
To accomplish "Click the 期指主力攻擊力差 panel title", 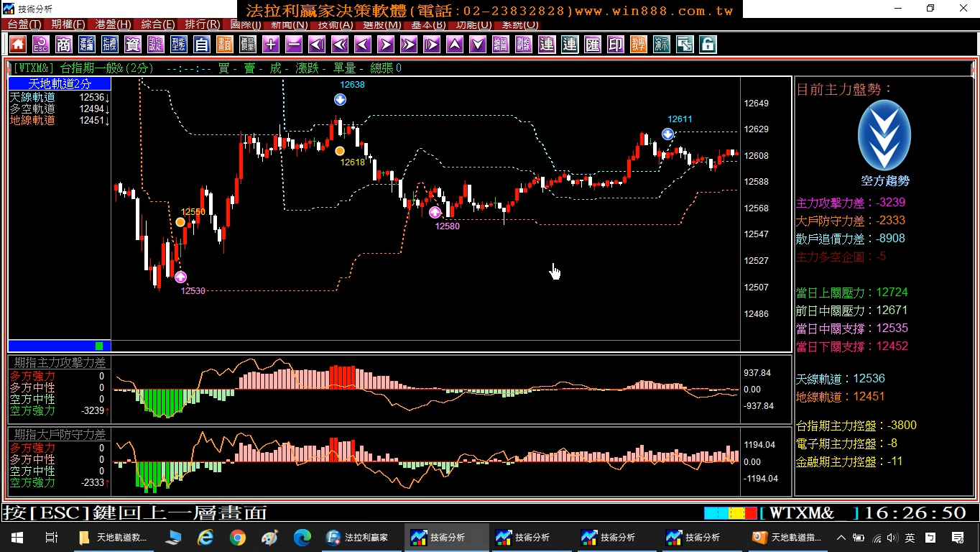I will 60,362.
